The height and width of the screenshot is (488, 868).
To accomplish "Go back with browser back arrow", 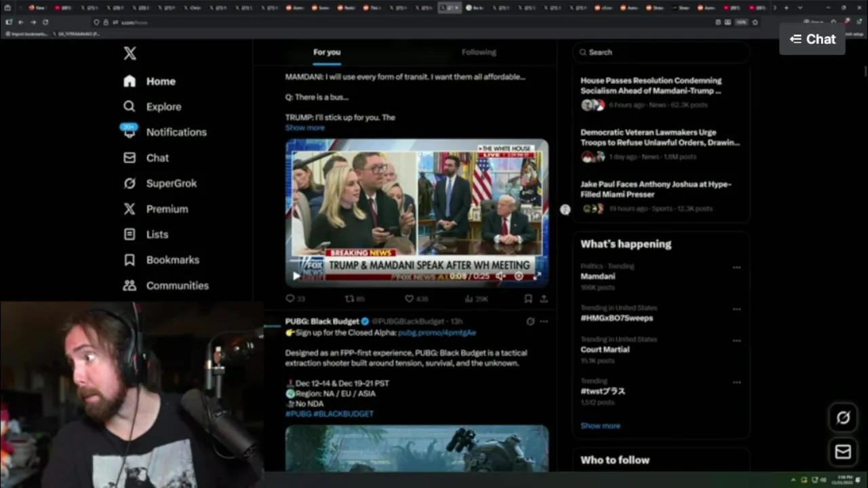I will tap(20, 22).
